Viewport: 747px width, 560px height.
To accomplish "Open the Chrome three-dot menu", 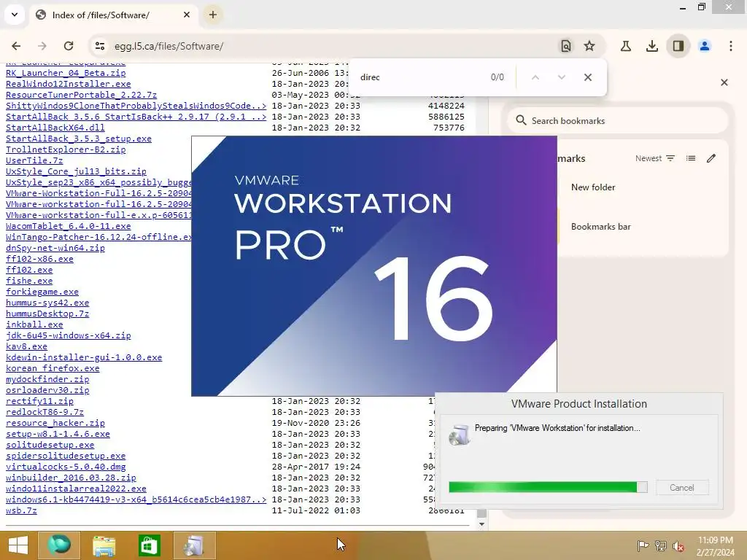I will [x=731, y=46].
